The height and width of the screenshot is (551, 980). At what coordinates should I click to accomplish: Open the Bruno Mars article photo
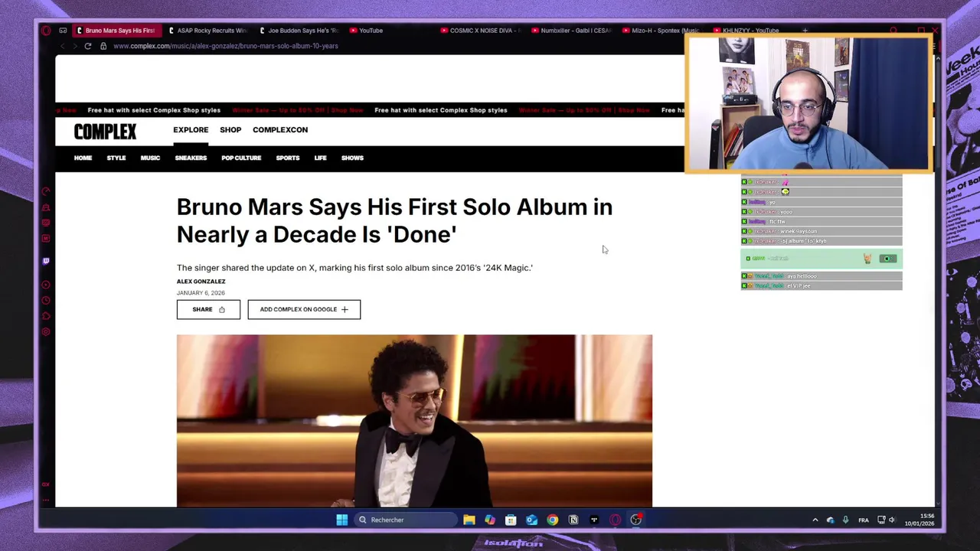pyautogui.click(x=414, y=420)
